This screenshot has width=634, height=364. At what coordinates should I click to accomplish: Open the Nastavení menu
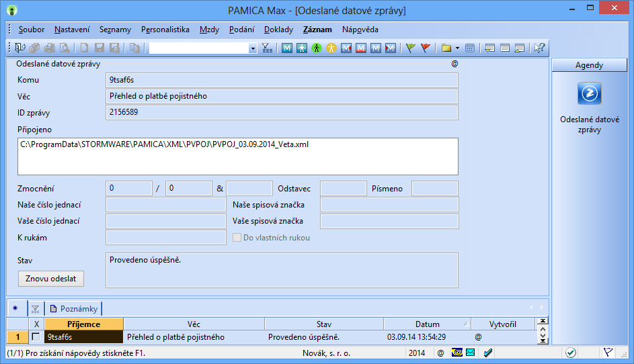(72, 30)
